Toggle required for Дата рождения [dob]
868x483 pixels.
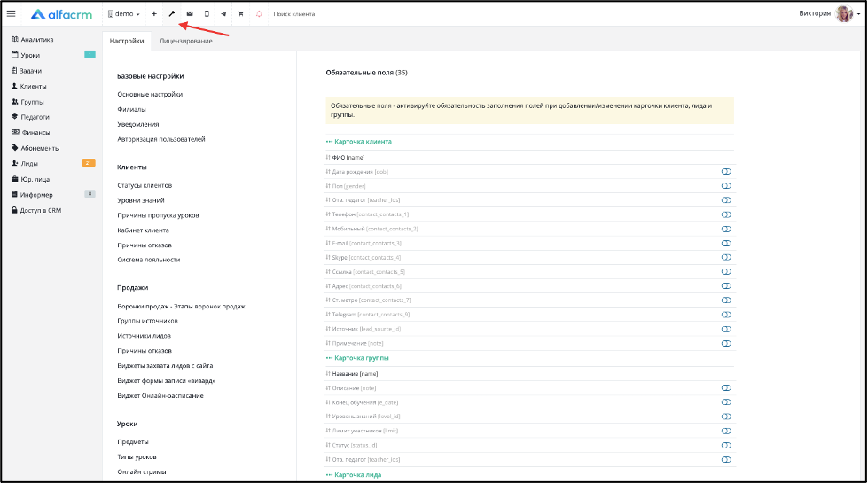point(726,172)
